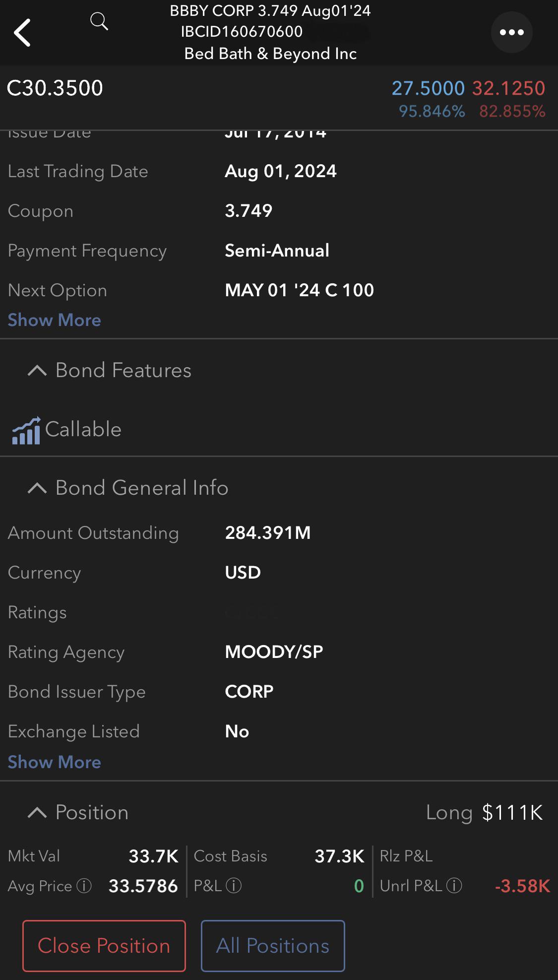Collapse the Position section
The width and height of the screenshot is (558, 980).
pyautogui.click(x=37, y=813)
